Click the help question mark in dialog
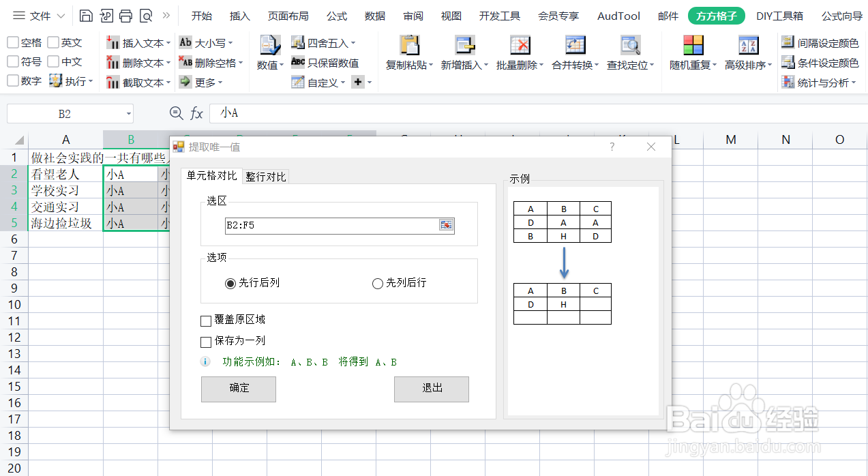 coord(612,147)
